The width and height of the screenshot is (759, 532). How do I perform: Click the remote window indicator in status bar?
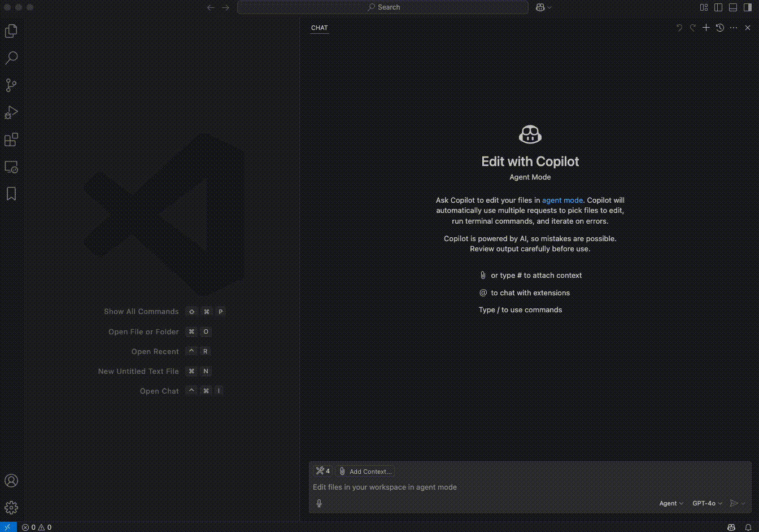(x=8, y=527)
